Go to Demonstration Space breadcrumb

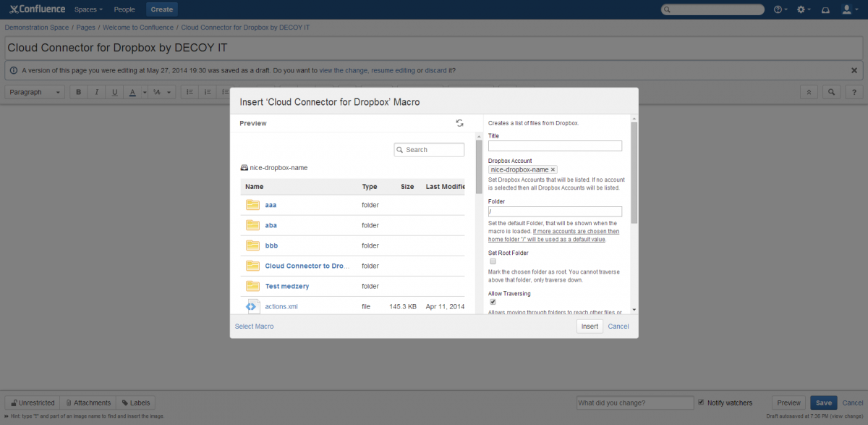[37, 28]
